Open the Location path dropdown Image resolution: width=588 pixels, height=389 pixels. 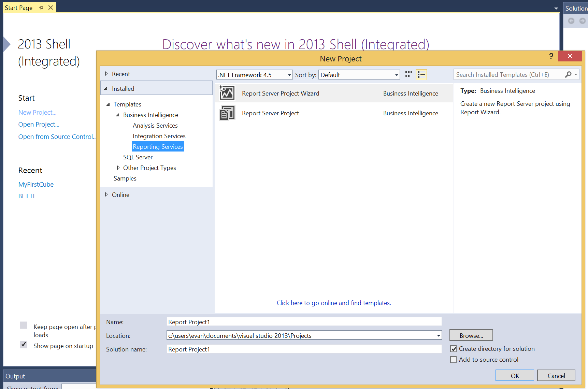(439, 336)
